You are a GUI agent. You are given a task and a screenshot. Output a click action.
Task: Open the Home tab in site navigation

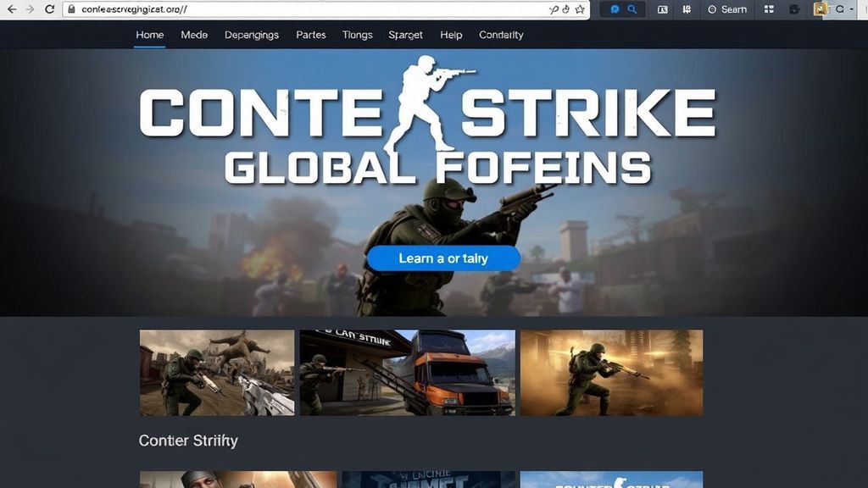coord(149,35)
